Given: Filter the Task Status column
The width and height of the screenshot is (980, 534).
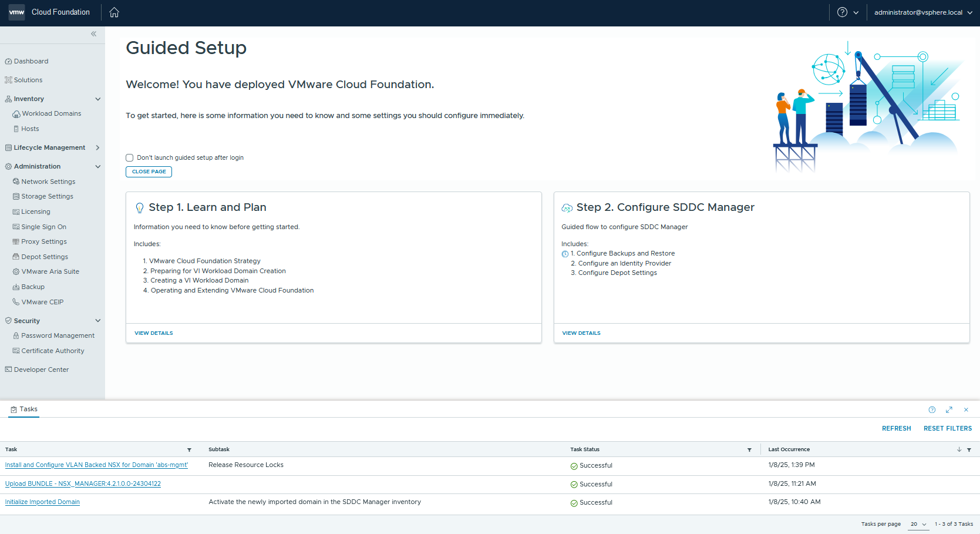Looking at the screenshot, I should 749,450.
